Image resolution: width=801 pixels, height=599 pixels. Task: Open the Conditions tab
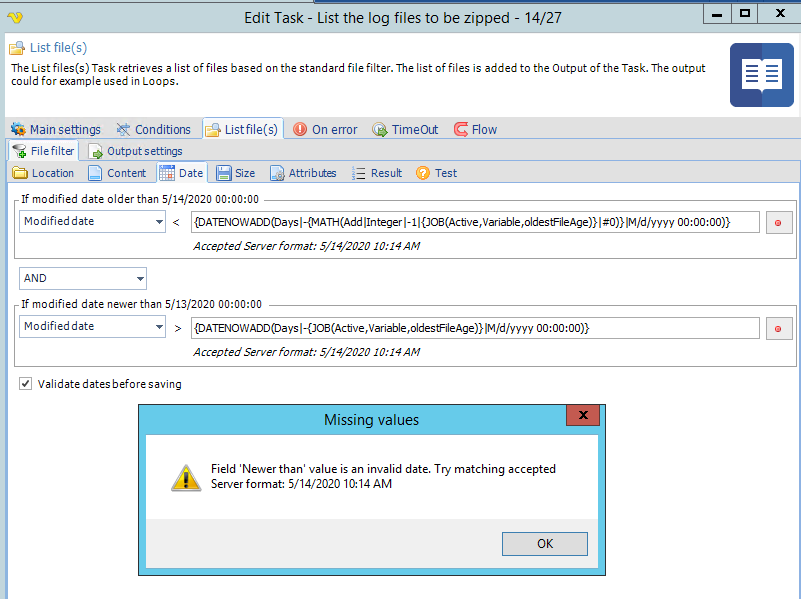coord(153,129)
